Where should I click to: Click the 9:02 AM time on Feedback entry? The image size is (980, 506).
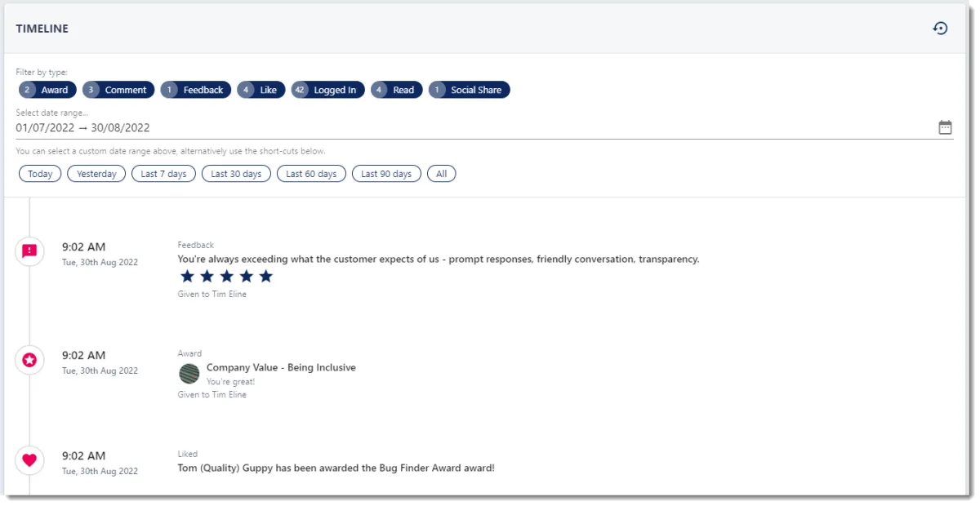tap(84, 247)
